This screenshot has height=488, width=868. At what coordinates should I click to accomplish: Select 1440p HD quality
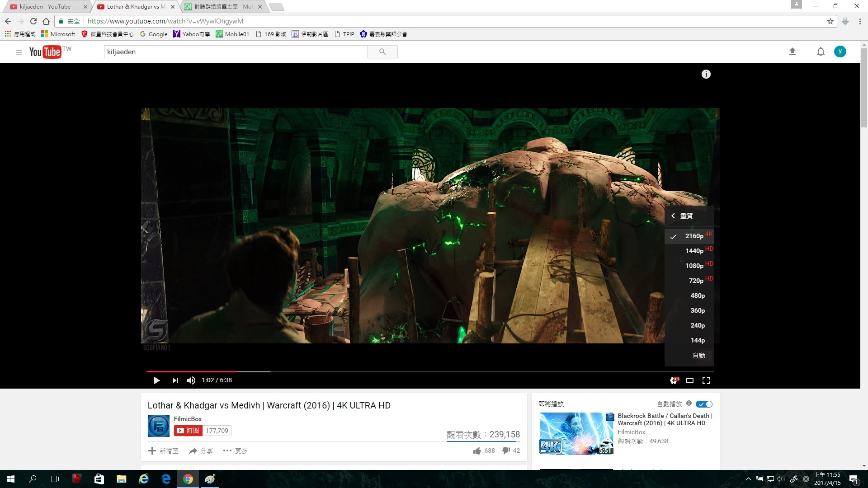[689, 251]
